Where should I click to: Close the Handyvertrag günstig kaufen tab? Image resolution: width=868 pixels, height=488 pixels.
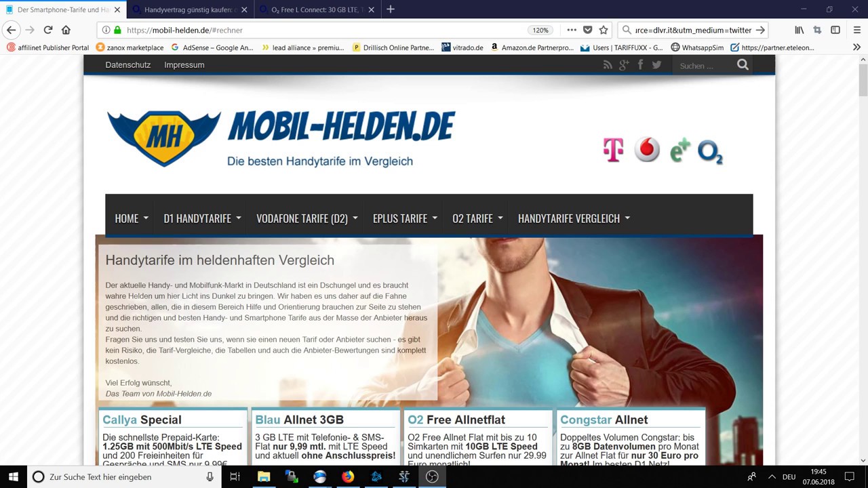click(x=244, y=9)
